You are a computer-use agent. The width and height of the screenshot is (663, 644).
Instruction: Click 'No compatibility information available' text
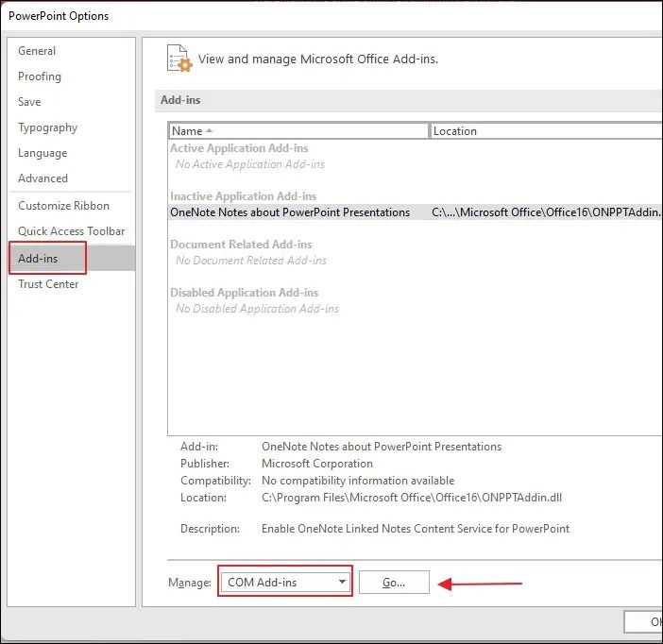coord(358,481)
